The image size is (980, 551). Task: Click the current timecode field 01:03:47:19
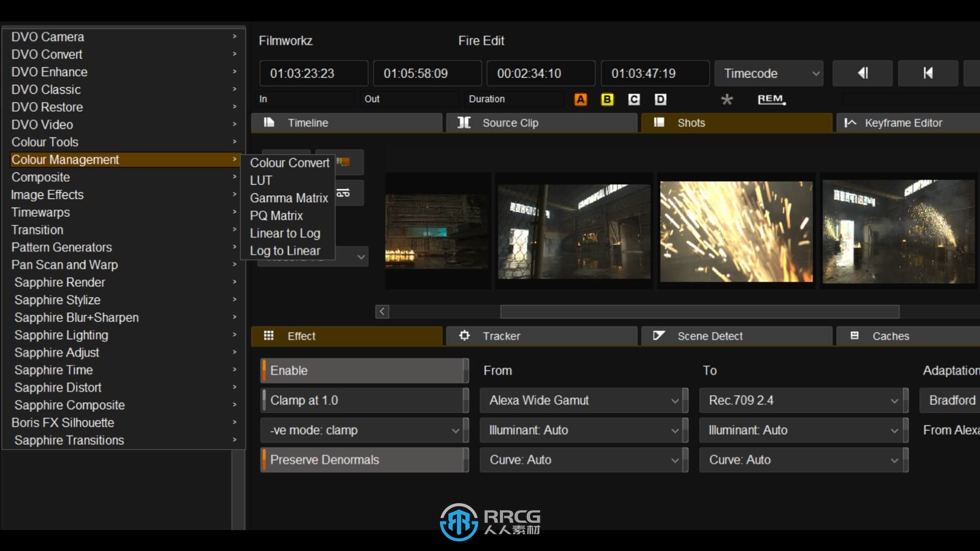click(x=655, y=73)
